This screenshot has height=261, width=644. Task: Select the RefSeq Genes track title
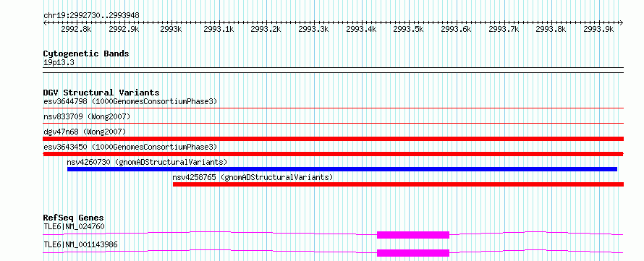[74, 218]
